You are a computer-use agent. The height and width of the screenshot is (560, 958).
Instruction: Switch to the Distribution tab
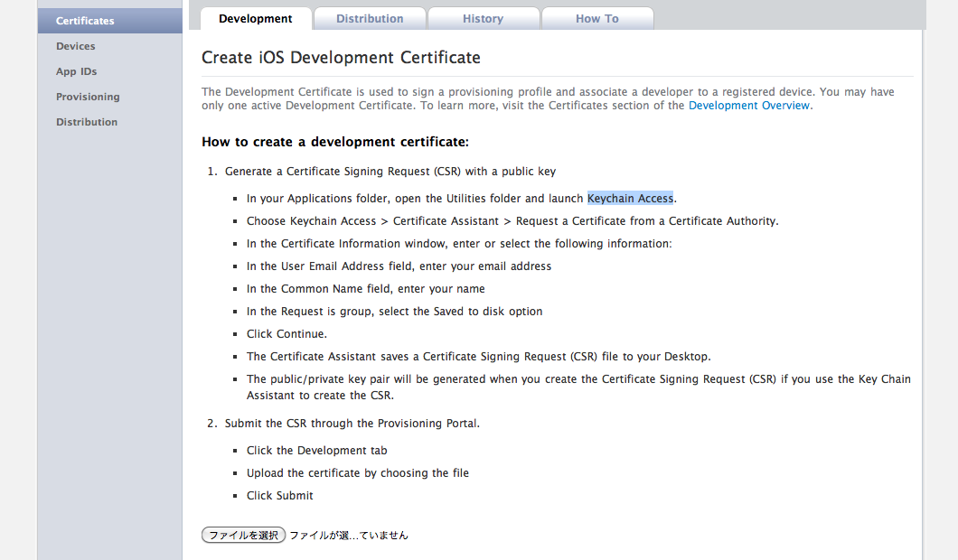click(x=370, y=19)
